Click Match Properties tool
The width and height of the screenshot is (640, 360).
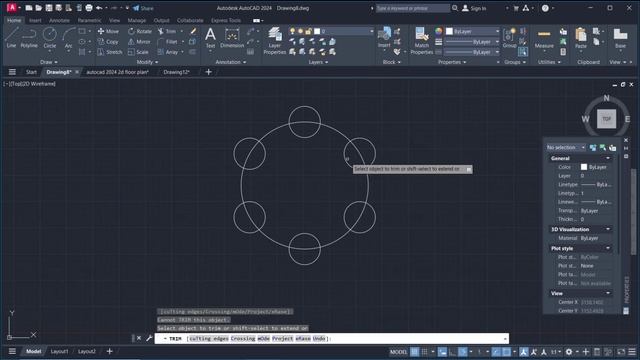tap(422, 41)
